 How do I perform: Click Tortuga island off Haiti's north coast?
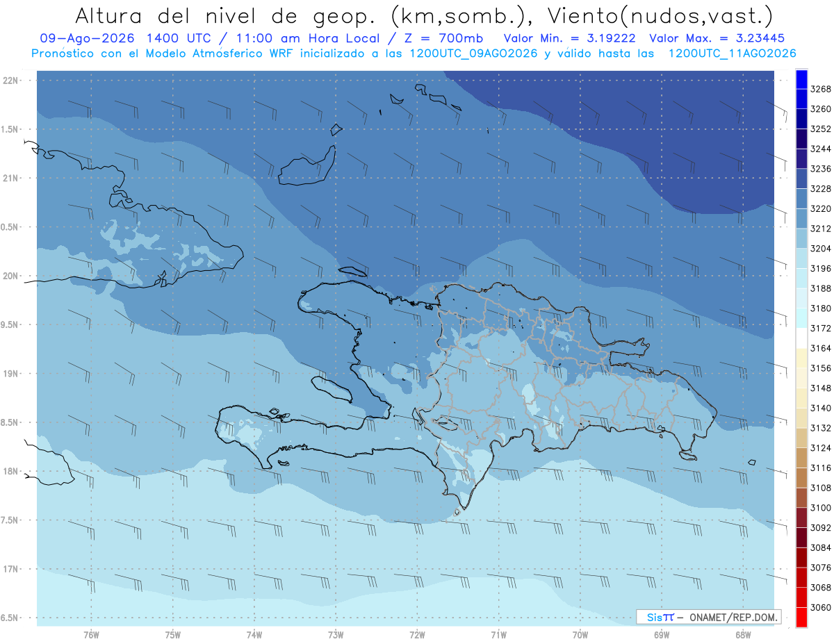click(353, 272)
